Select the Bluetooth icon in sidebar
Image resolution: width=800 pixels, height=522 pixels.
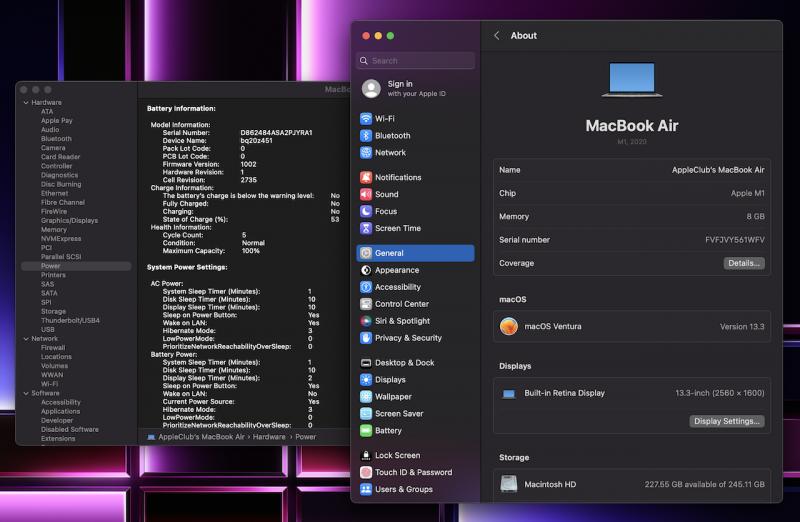pos(367,136)
